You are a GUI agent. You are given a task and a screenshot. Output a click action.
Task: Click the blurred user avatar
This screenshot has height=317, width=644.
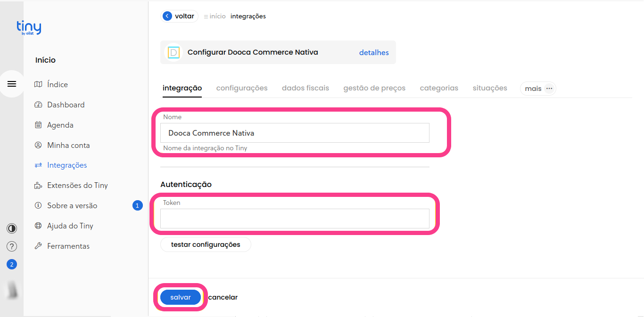(x=12, y=290)
